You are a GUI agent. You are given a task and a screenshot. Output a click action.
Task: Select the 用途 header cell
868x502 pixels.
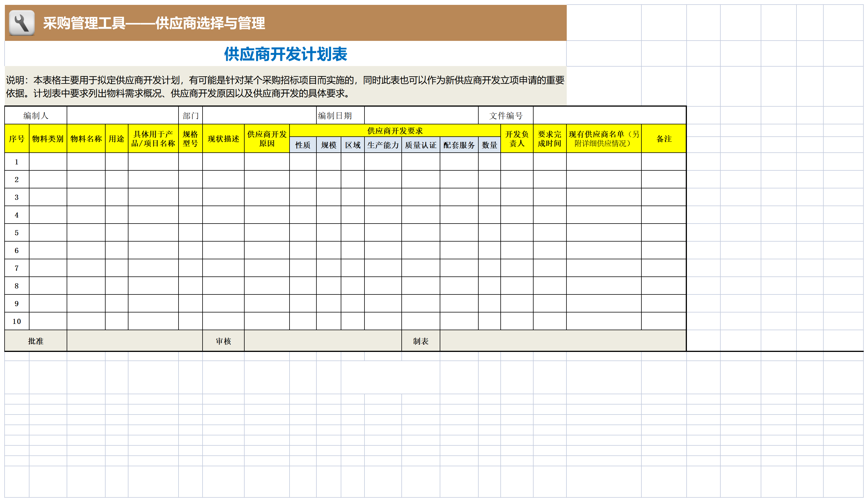pyautogui.click(x=117, y=139)
